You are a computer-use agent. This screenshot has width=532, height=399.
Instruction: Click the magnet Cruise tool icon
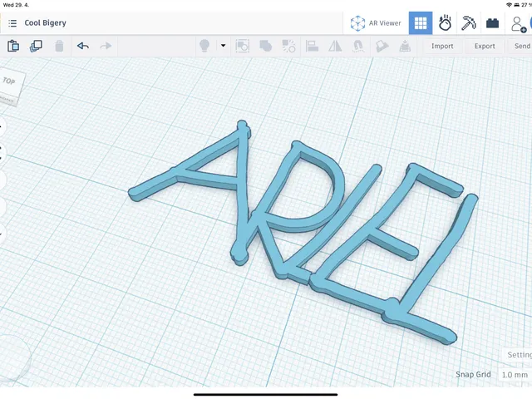point(358,46)
